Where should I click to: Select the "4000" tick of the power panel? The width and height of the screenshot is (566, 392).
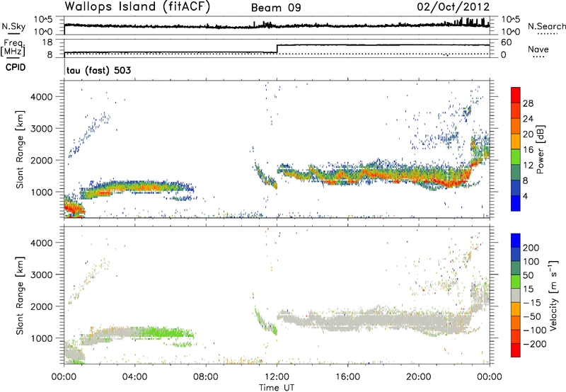pos(41,97)
